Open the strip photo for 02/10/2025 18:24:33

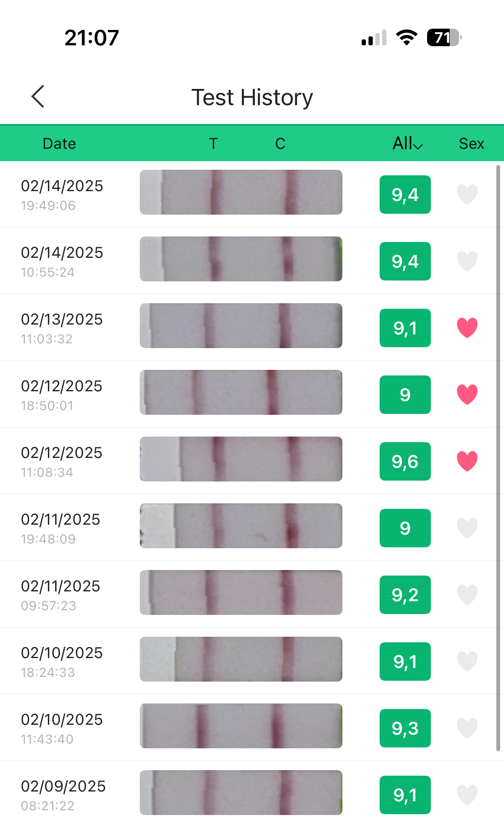(x=241, y=659)
